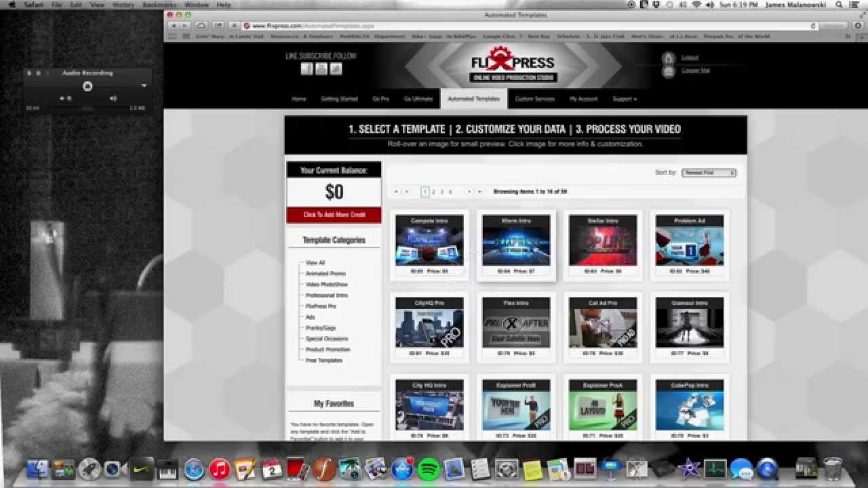Open the Problem Ad template thumbnail

[690, 245]
